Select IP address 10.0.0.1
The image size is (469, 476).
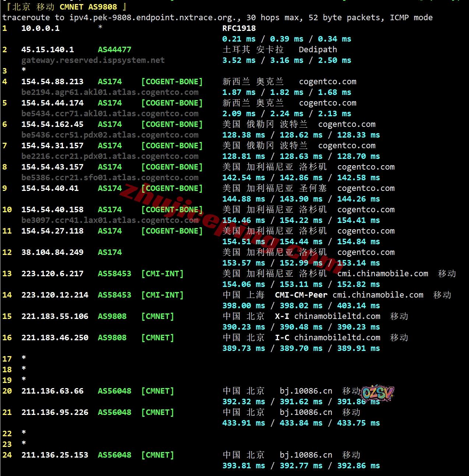coord(40,28)
